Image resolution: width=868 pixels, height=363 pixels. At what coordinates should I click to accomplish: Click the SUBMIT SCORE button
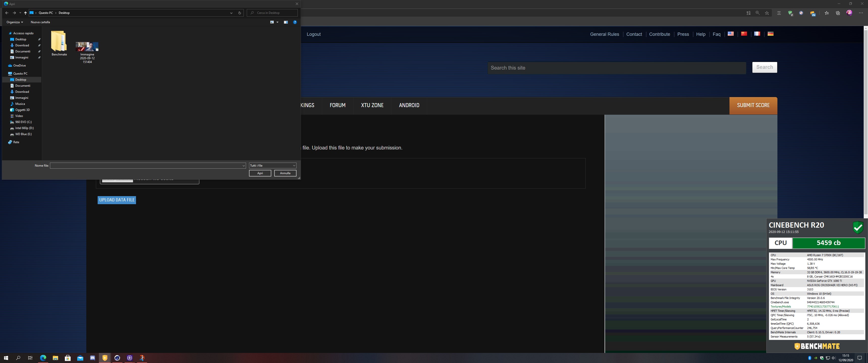[753, 106]
